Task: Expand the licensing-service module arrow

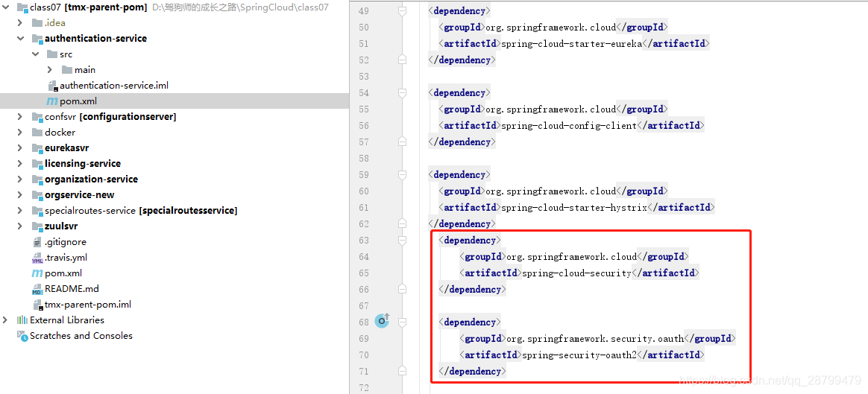Action: (20, 164)
